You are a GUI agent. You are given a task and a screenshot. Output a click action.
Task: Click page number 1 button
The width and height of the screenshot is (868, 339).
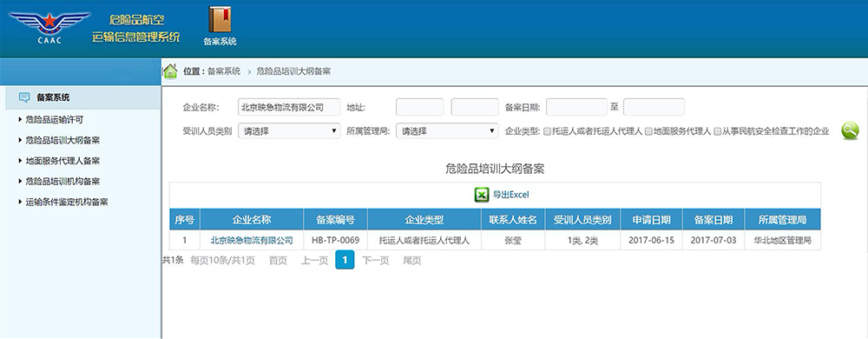(345, 260)
